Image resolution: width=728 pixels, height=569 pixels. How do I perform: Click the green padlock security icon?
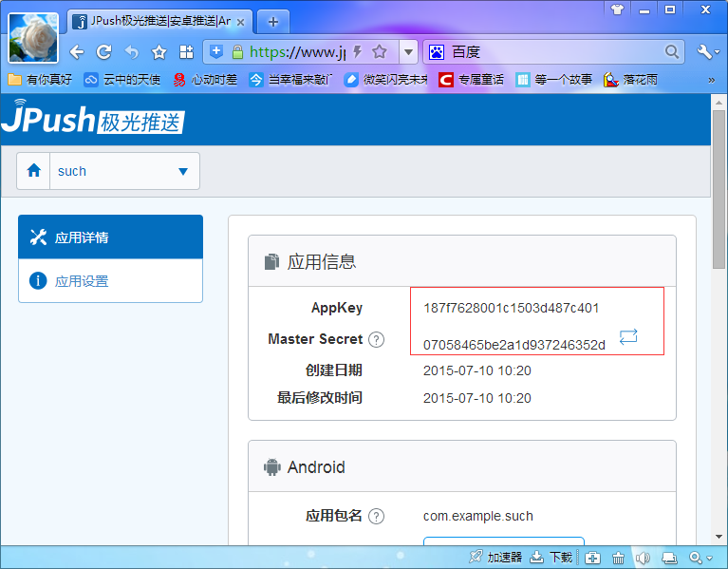237,51
